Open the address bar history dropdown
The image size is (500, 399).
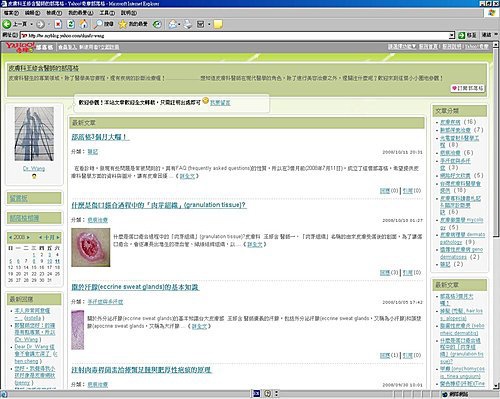[452, 35]
